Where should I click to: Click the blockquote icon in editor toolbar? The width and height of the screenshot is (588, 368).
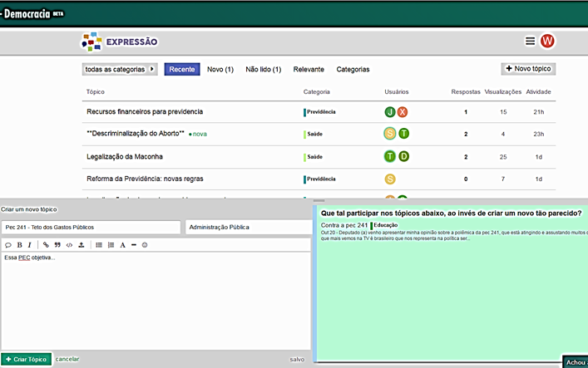tap(57, 245)
